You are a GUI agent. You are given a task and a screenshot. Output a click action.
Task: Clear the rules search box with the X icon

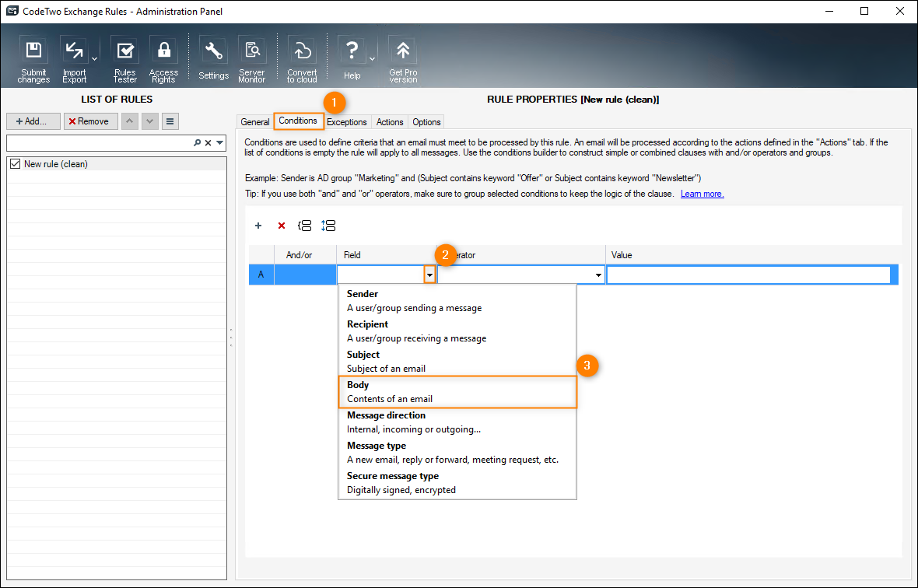pyautogui.click(x=208, y=143)
